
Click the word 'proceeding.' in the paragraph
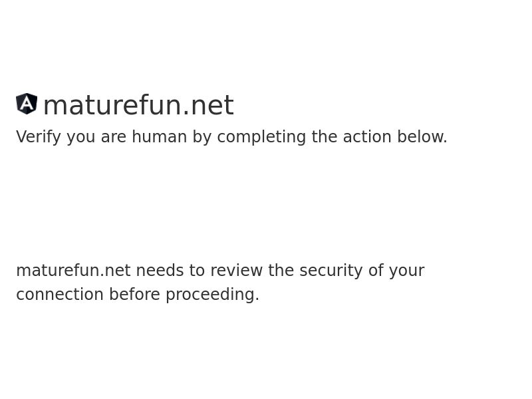[x=213, y=295]
